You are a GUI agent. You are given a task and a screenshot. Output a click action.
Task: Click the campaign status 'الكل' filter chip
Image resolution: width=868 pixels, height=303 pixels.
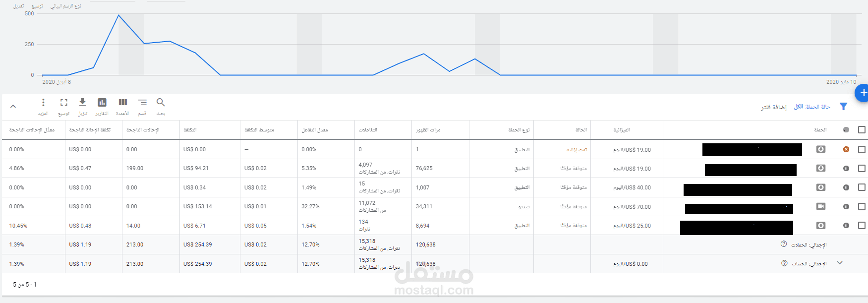812,107
